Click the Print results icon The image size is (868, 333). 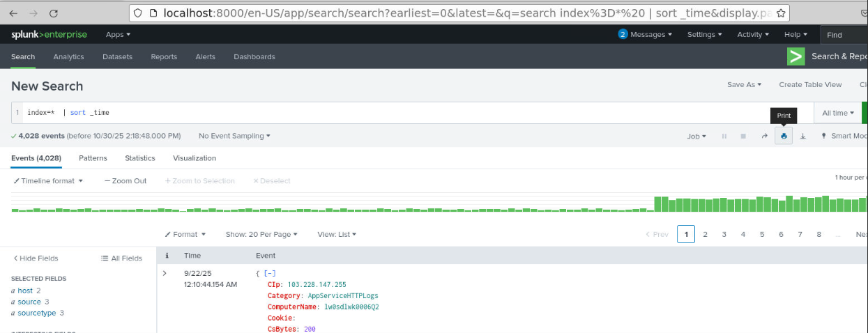coord(784,137)
